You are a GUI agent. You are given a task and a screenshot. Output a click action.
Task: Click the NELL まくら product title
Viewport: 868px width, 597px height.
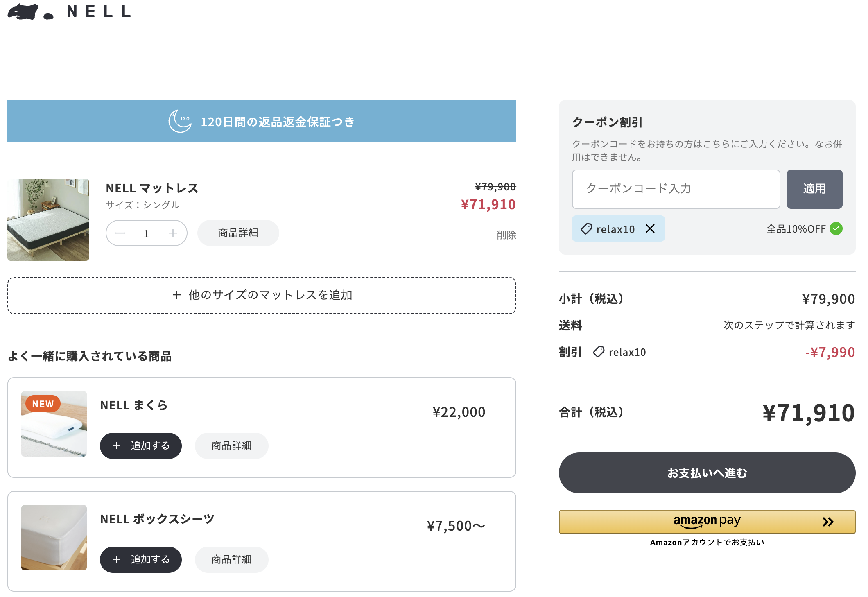click(x=134, y=405)
